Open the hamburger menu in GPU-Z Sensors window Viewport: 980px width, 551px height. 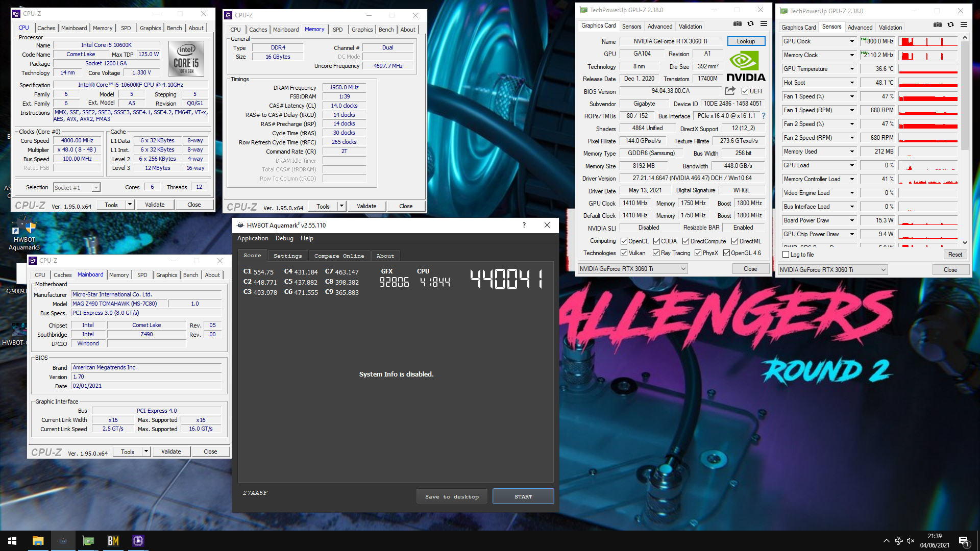click(964, 24)
